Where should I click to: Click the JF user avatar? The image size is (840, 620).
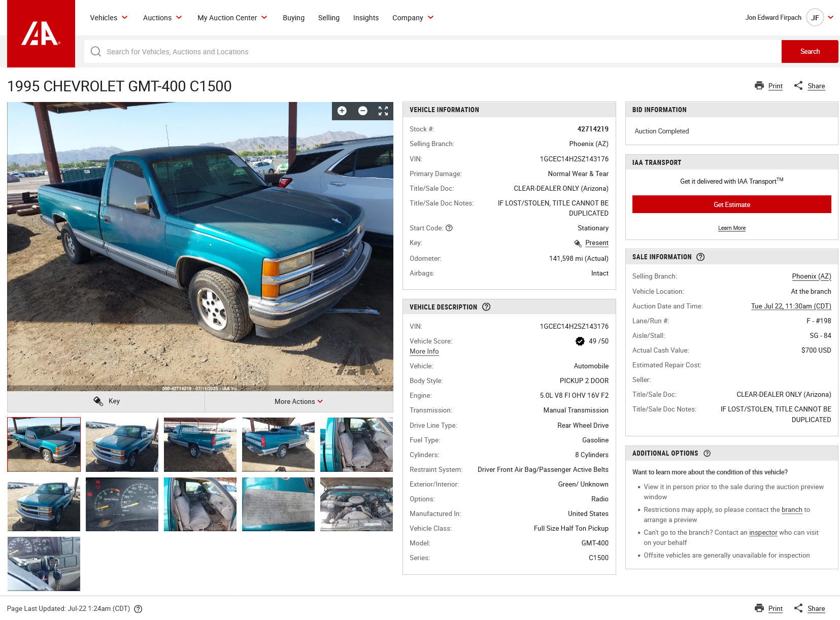coord(815,18)
